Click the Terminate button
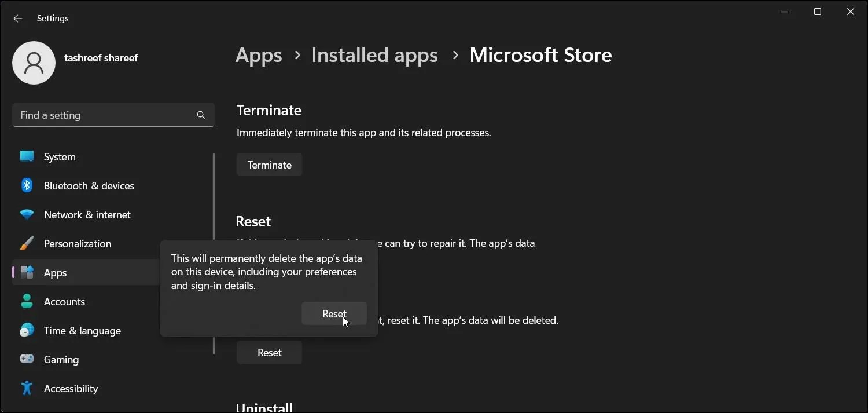868x413 pixels. click(x=269, y=165)
